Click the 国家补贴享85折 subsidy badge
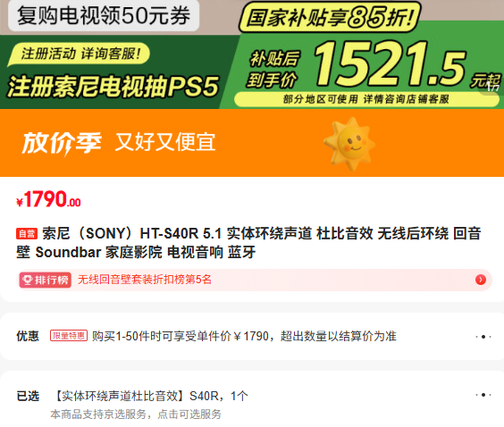 330,17
